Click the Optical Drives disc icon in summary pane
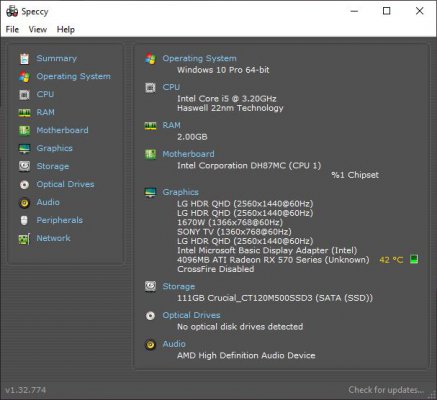 click(x=150, y=316)
